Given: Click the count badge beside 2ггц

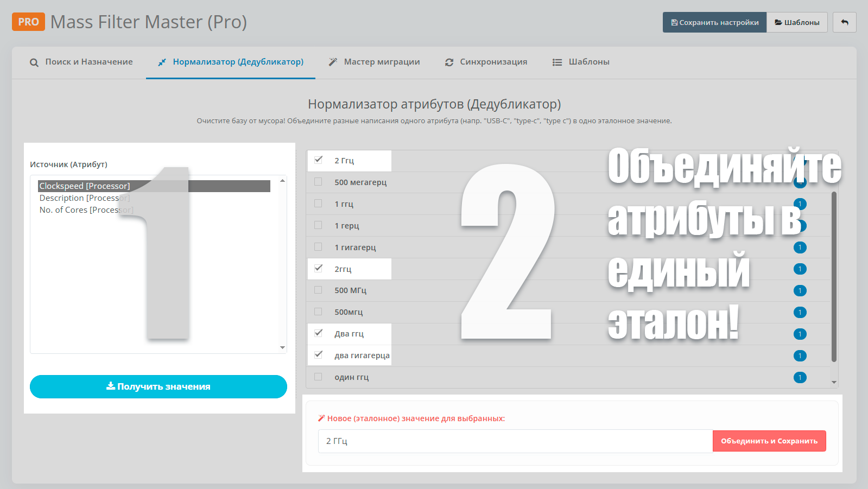Looking at the screenshot, I should [x=800, y=269].
